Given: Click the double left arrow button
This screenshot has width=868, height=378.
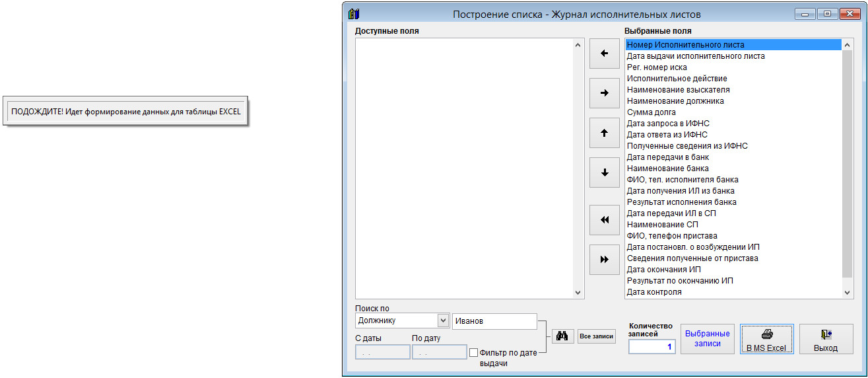Looking at the screenshot, I should tap(604, 220).
